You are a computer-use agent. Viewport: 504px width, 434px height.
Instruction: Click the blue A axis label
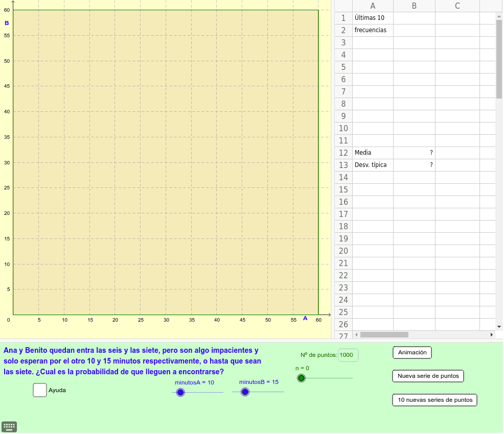[305, 319]
